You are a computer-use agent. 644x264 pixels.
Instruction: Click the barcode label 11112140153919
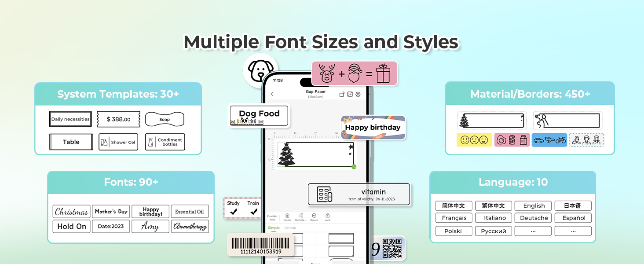(x=261, y=245)
